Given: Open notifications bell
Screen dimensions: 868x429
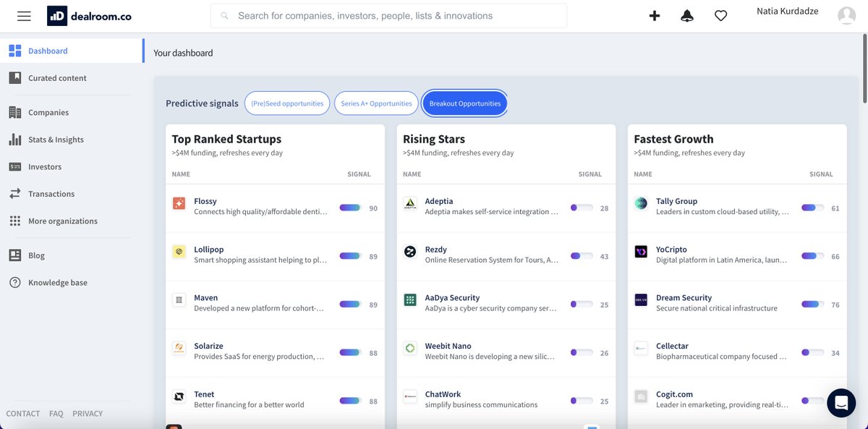Looking at the screenshot, I should click(687, 16).
